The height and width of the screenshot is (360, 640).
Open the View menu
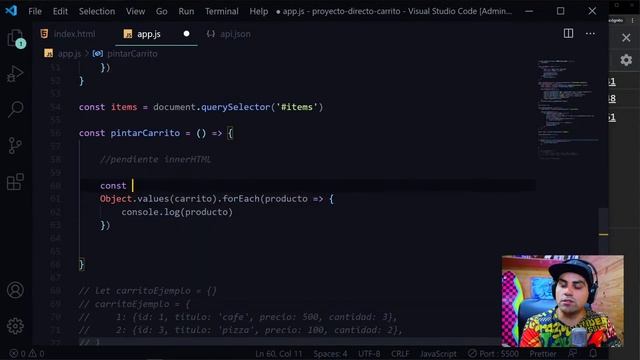(135, 11)
